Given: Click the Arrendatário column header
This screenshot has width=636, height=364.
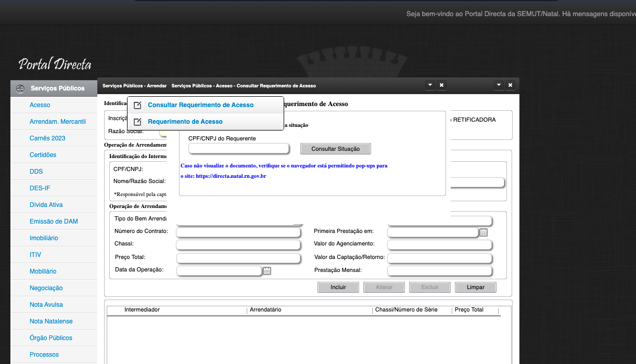Looking at the screenshot, I should [265, 310].
